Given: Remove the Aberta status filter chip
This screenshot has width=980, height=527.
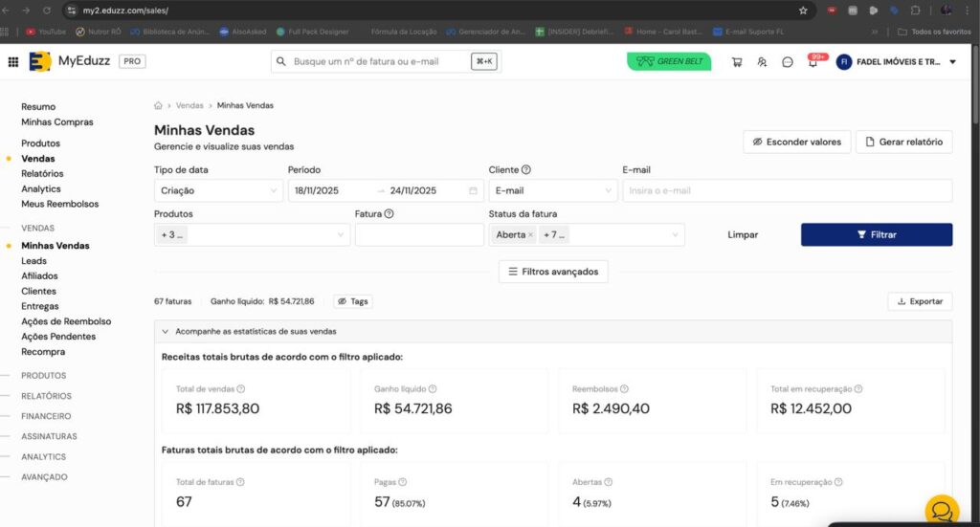Looking at the screenshot, I should 530,234.
